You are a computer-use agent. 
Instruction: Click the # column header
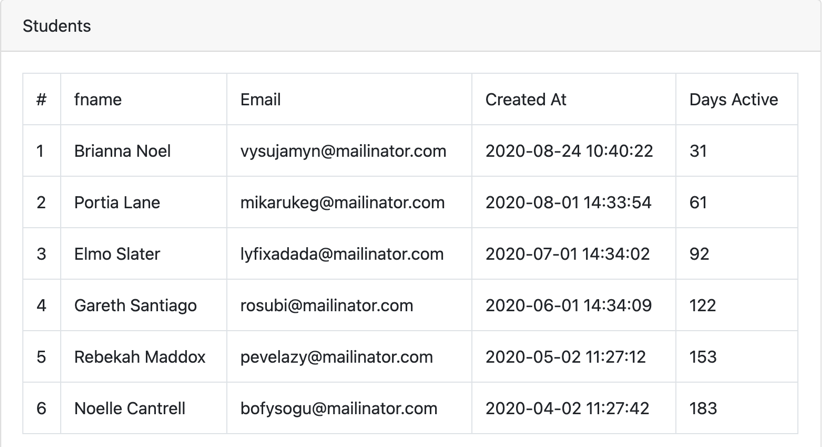coord(42,100)
